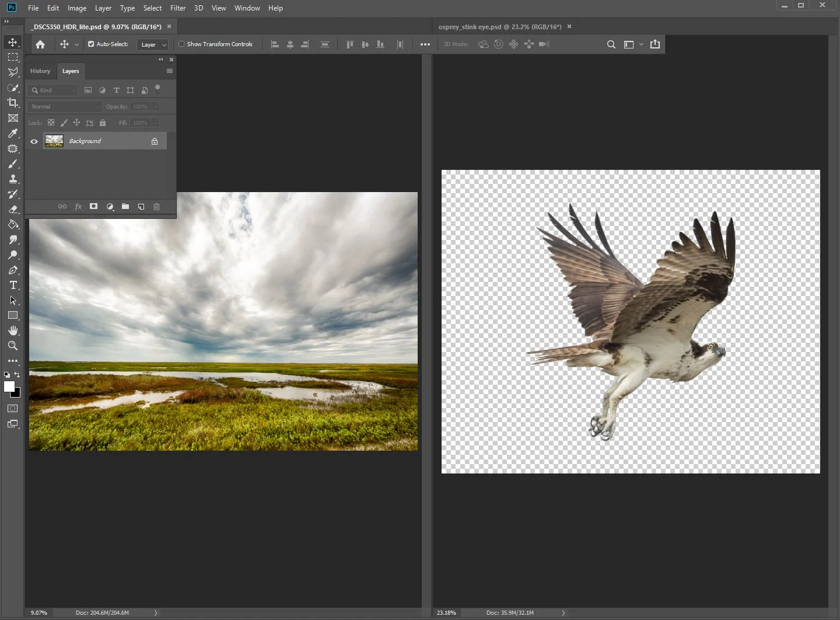Uncheck the Auto-Select checkbox
840x620 pixels.
tap(91, 44)
